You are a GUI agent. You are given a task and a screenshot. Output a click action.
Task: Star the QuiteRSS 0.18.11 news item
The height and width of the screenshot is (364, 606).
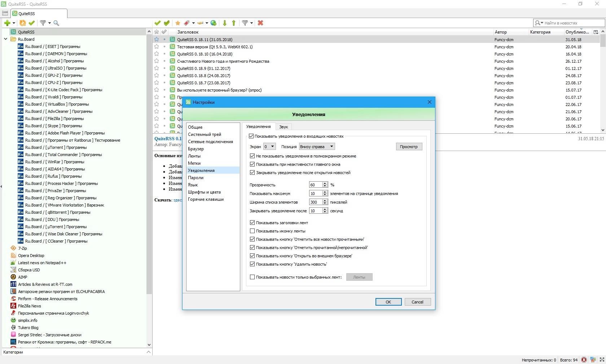click(157, 40)
